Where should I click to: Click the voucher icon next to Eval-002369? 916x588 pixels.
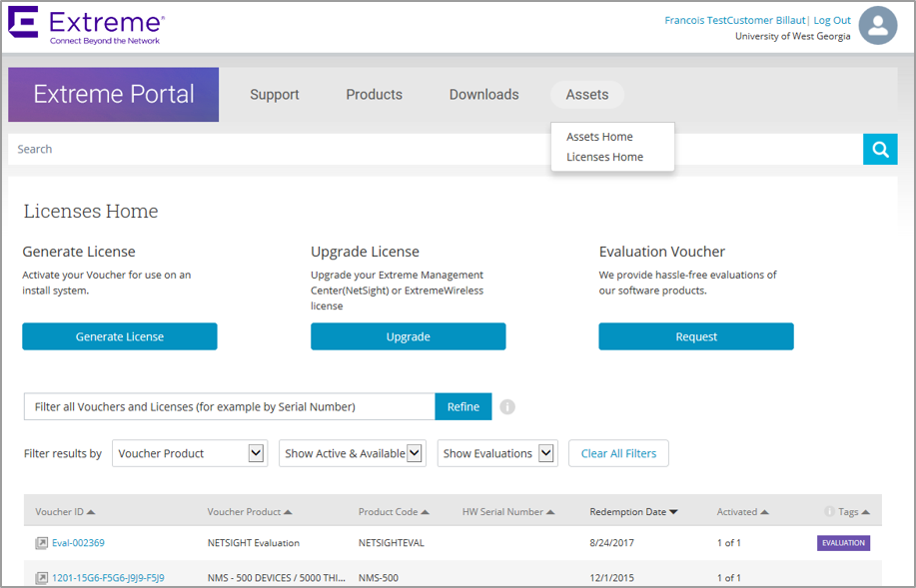(41, 543)
